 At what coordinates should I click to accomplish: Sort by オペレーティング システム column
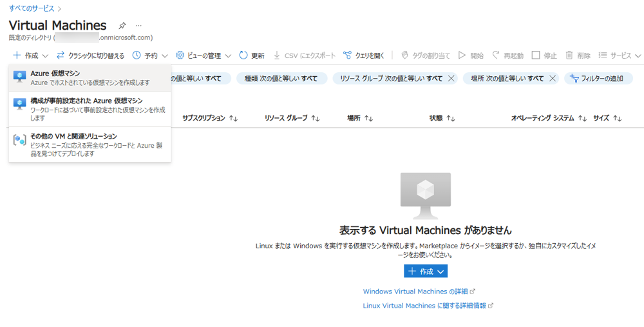click(549, 119)
